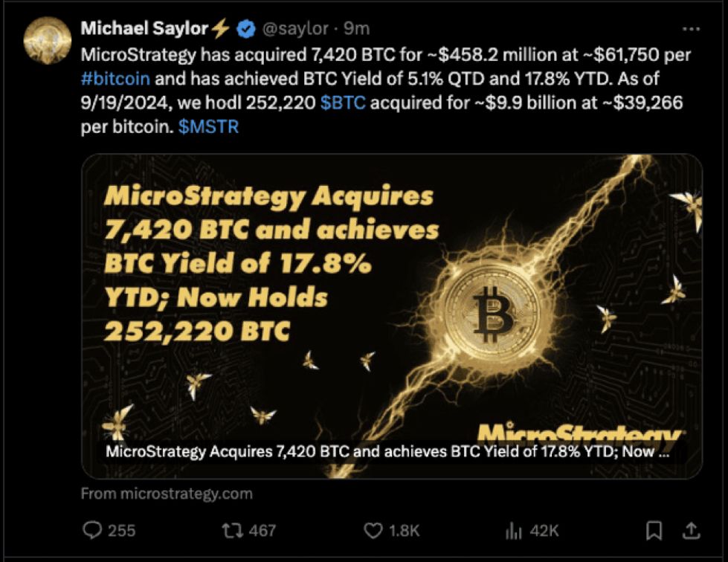Click the reply speech bubble icon
This screenshot has width=728, height=562.
pyautogui.click(x=92, y=530)
